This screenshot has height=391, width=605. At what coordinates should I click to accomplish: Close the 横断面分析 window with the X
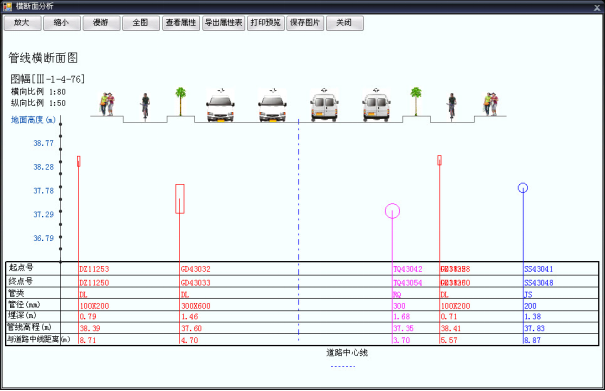coord(597,7)
